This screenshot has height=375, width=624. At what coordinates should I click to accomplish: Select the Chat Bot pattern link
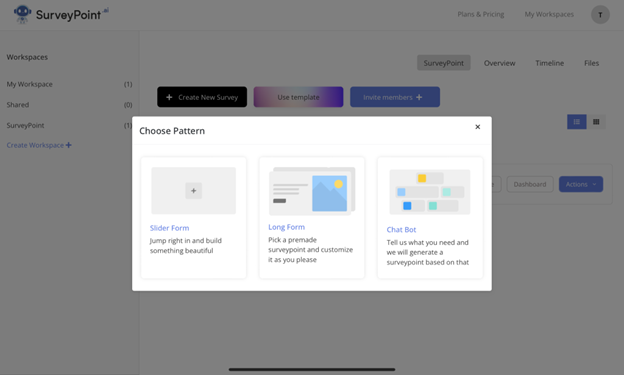pyautogui.click(x=401, y=229)
